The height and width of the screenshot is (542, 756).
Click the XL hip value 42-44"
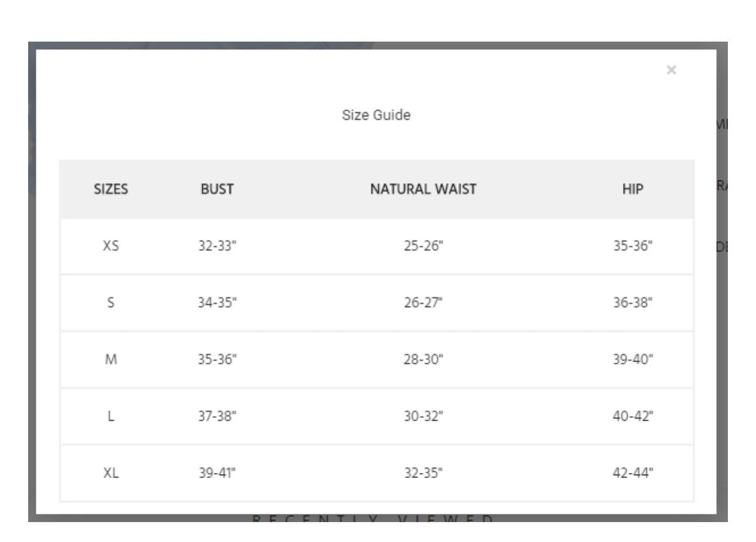coord(633,473)
